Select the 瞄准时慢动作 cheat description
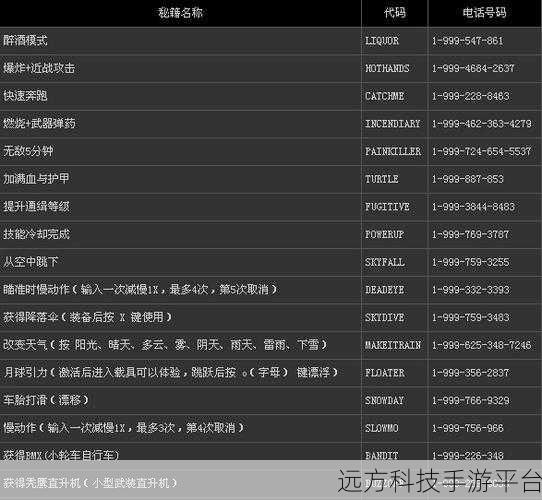 140,289
